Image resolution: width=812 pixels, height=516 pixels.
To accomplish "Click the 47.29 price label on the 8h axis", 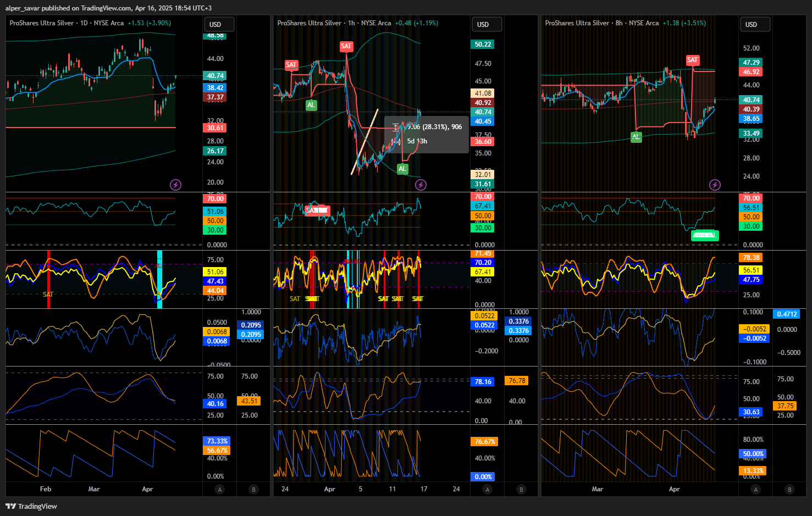I will pos(751,63).
